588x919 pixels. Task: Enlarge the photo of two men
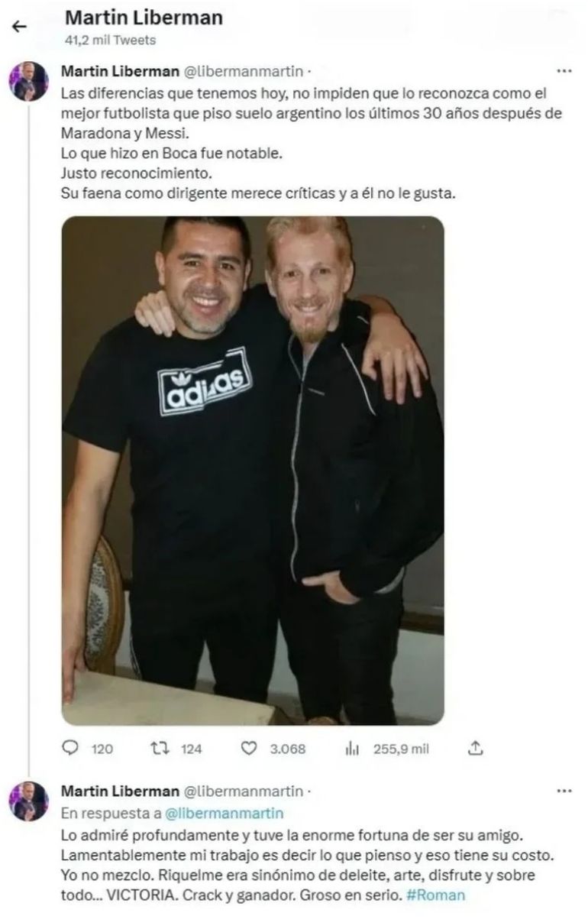click(253, 471)
